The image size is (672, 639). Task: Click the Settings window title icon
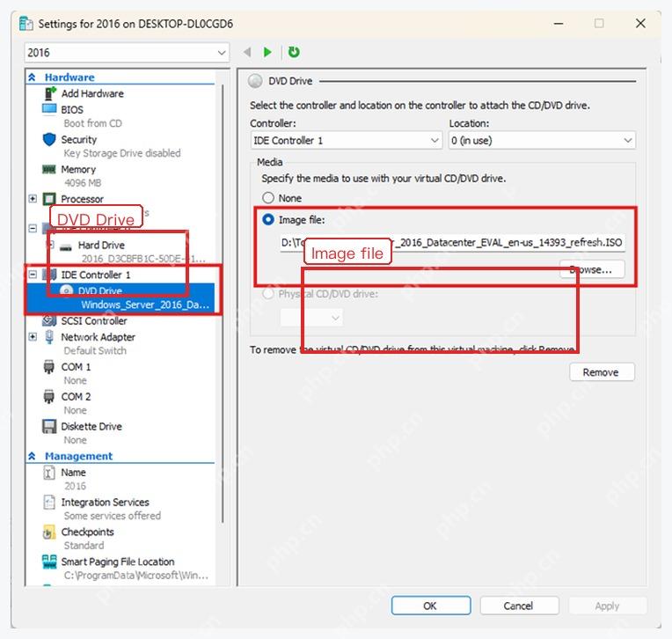point(26,24)
